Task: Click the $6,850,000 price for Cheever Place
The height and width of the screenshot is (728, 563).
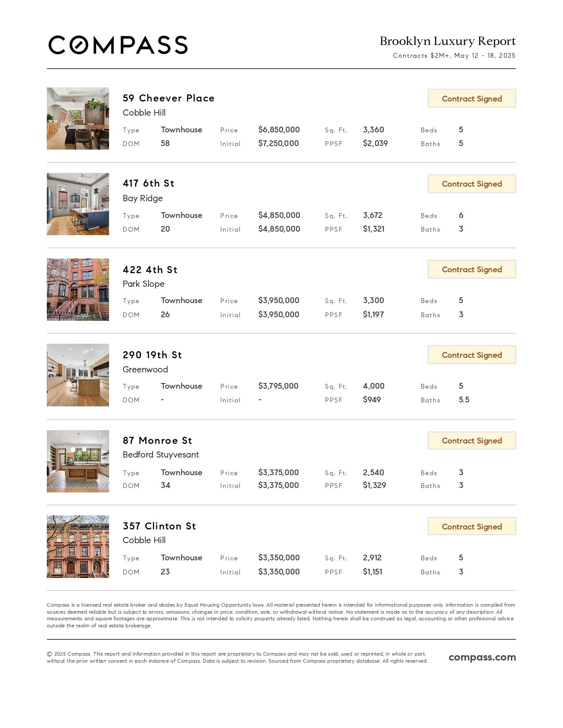Action: [x=279, y=130]
